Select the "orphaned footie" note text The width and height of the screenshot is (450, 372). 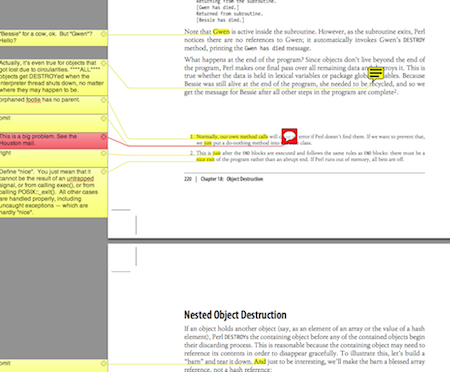(40, 100)
